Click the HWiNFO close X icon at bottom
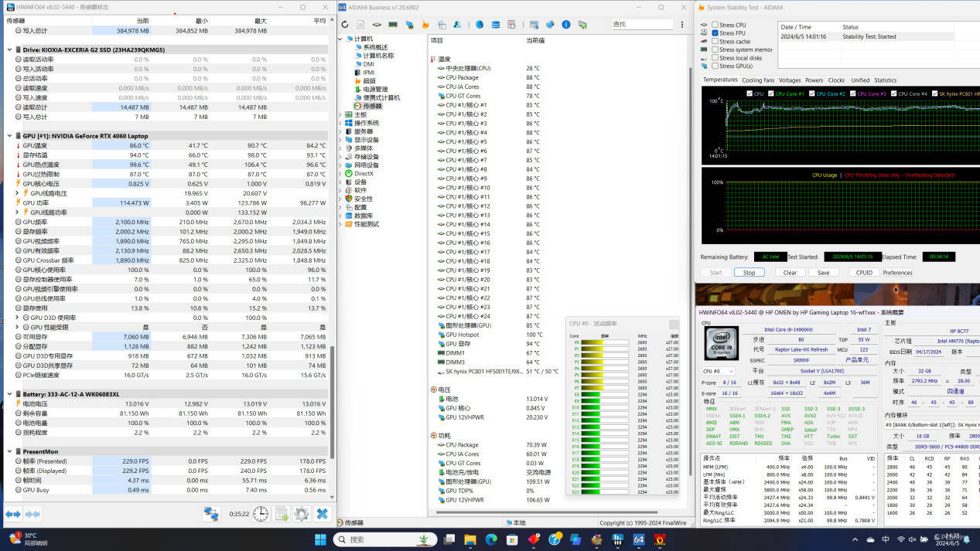Screen dimensions: 980x551 322,514
